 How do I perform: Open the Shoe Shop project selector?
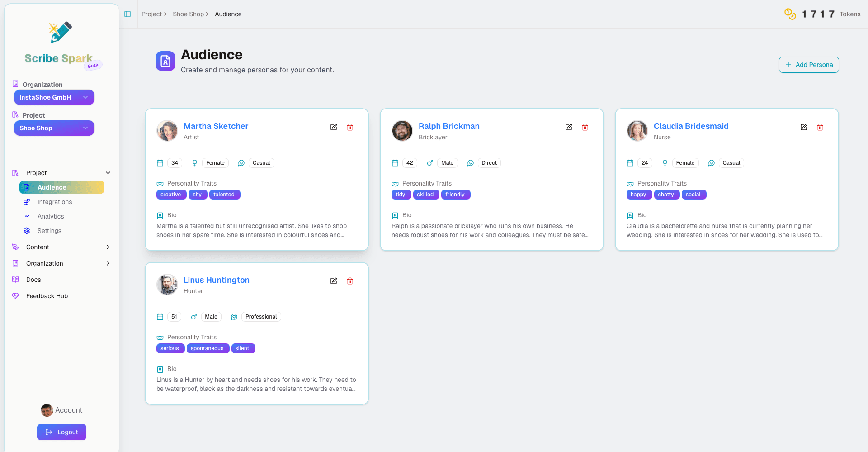[x=54, y=128]
